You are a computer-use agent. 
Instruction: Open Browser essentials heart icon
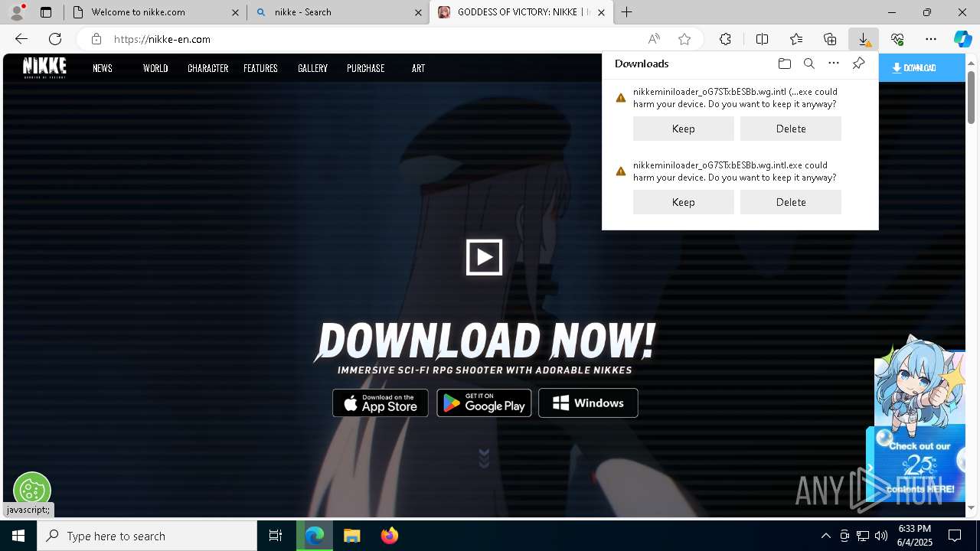897,39
